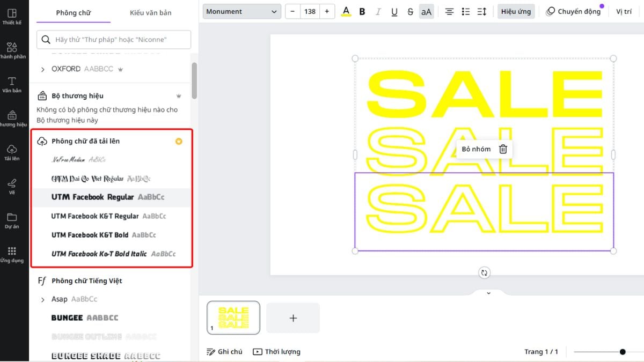The image size is (644, 362).
Task: Click the font search field
Action: [114, 40]
